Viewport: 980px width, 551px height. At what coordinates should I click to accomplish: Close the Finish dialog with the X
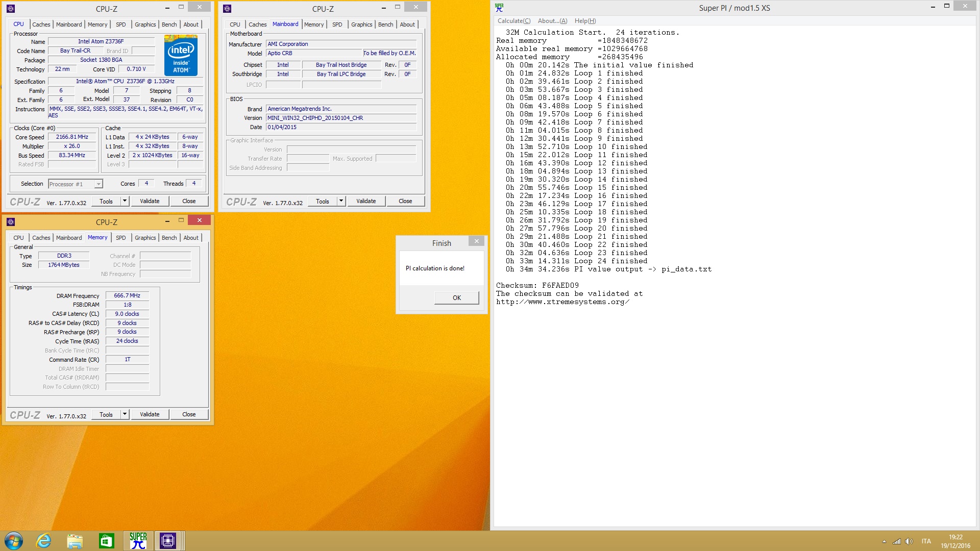tap(476, 241)
